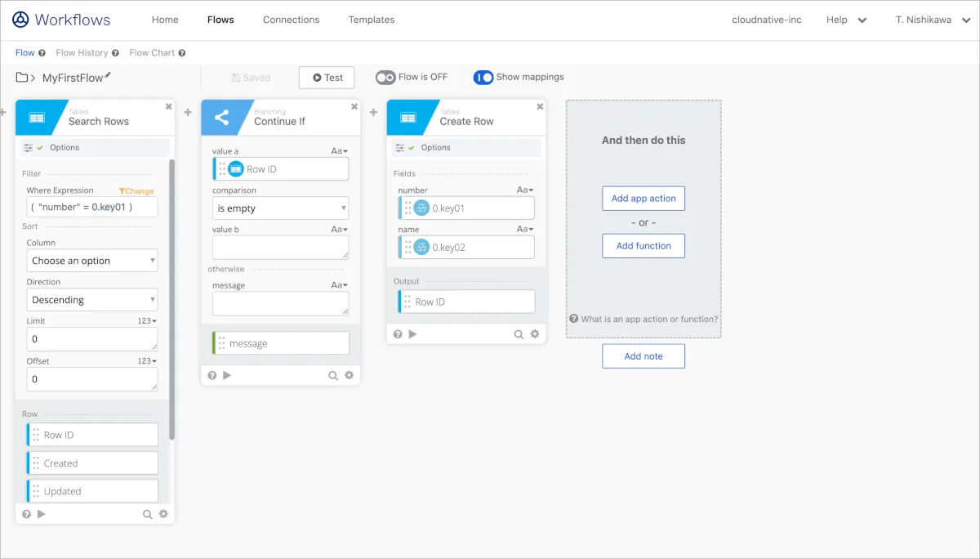Expand the Direction Descending dropdown
This screenshot has width=980, height=559.
click(92, 300)
